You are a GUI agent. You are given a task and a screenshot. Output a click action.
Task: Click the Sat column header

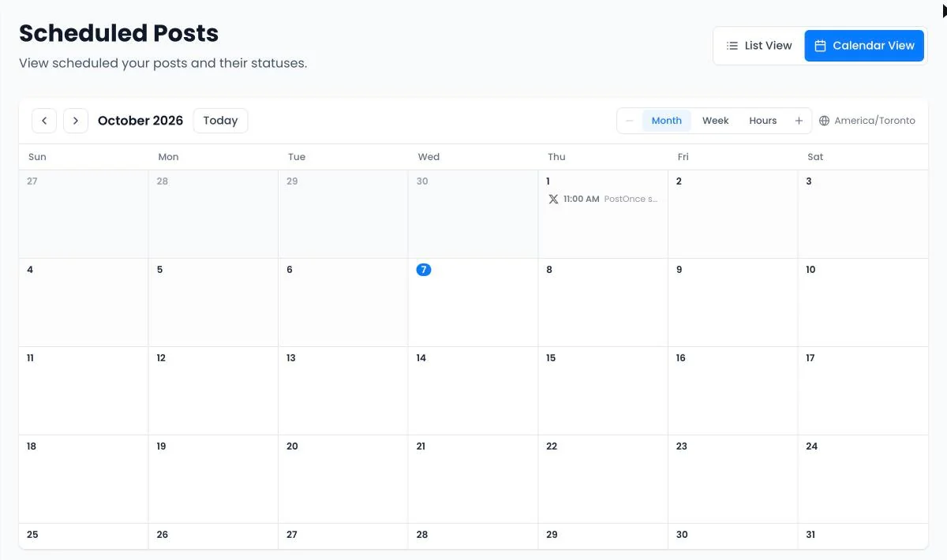[x=815, y=157]
